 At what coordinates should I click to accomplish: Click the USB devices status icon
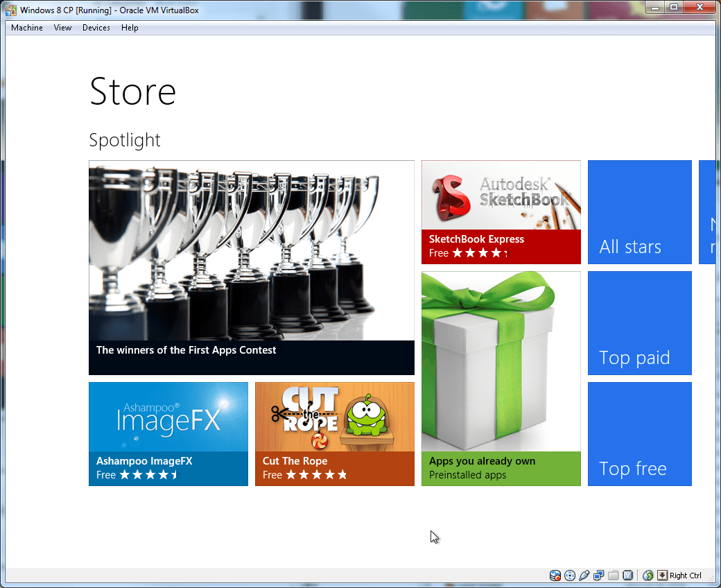coord(584,575)
